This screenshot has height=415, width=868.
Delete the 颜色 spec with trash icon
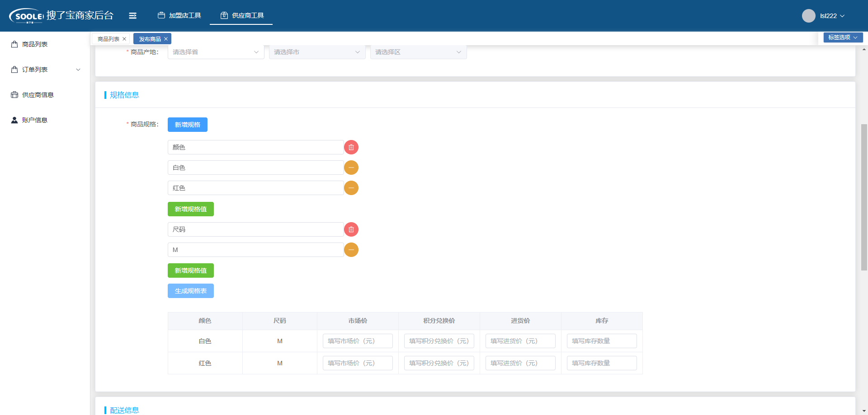pyautogui.click(x=351, y=147)
